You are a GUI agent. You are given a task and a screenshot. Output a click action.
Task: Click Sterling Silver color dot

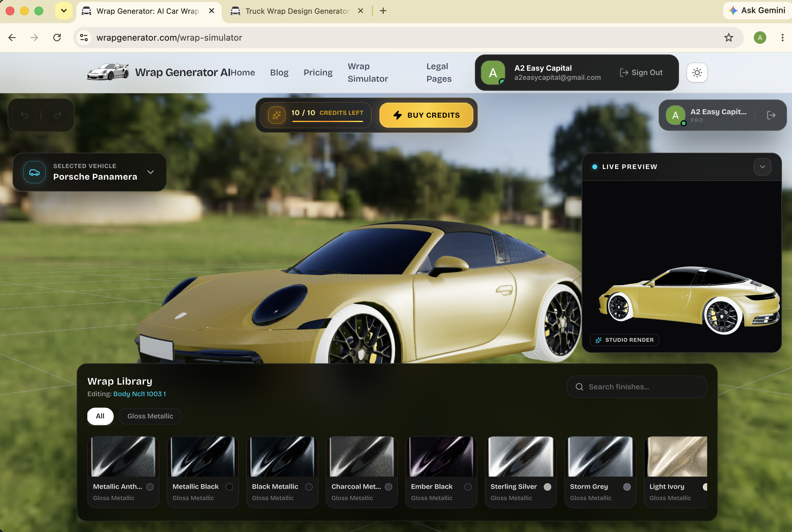point(547,487)
